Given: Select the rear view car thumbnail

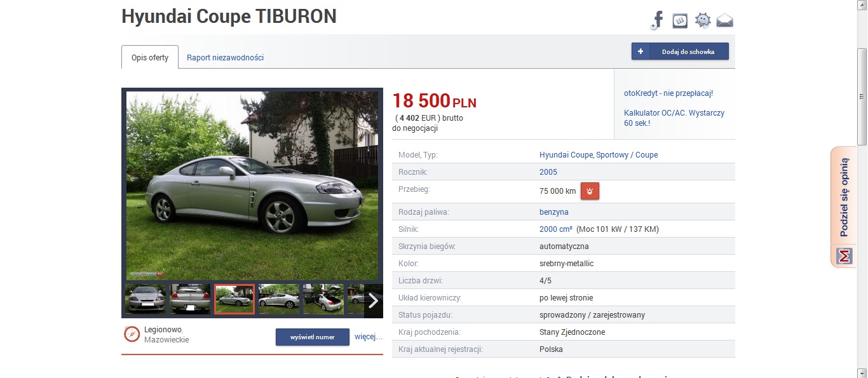Looking at the screenshot, I should (190, 299).
